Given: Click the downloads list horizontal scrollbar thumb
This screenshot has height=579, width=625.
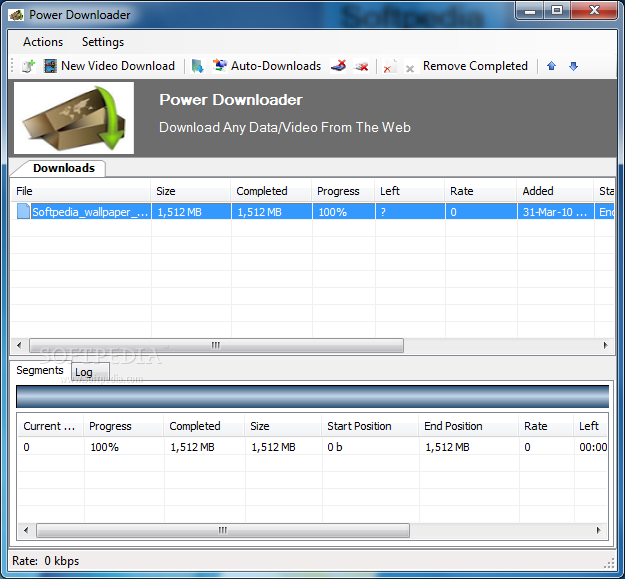Looking at the screenshot, I should (216, 345).
